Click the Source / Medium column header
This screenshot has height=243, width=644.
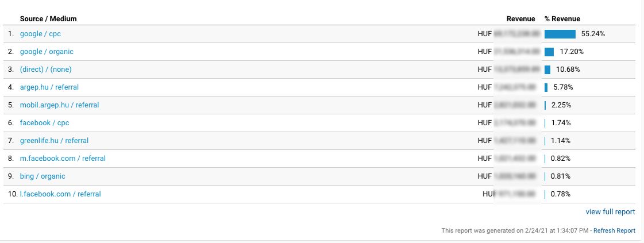pos(48,19)
